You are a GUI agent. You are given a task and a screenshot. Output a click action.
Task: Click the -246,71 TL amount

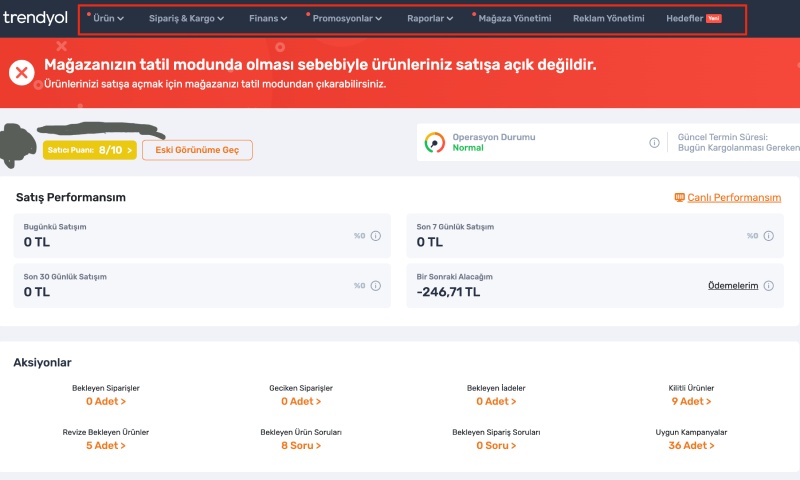point(448,292)
